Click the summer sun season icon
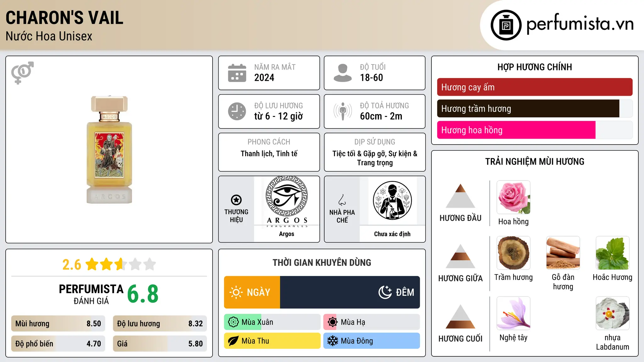 coord(332,322)
